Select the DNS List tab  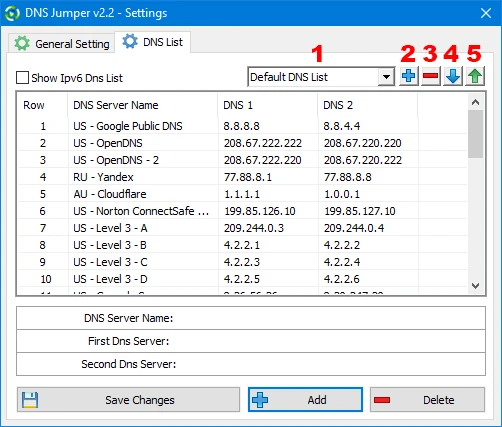click(153, 42)
